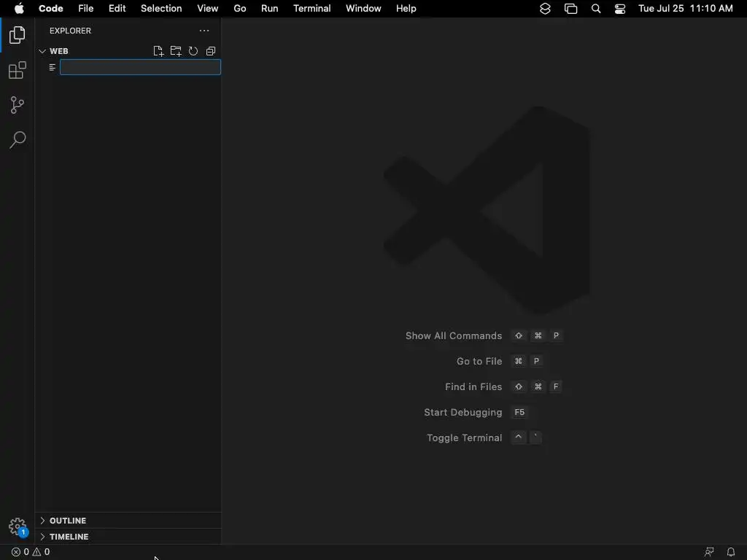Open the Run menu
The width and height of the screenshot is (747, 560).
pos(270,9)
